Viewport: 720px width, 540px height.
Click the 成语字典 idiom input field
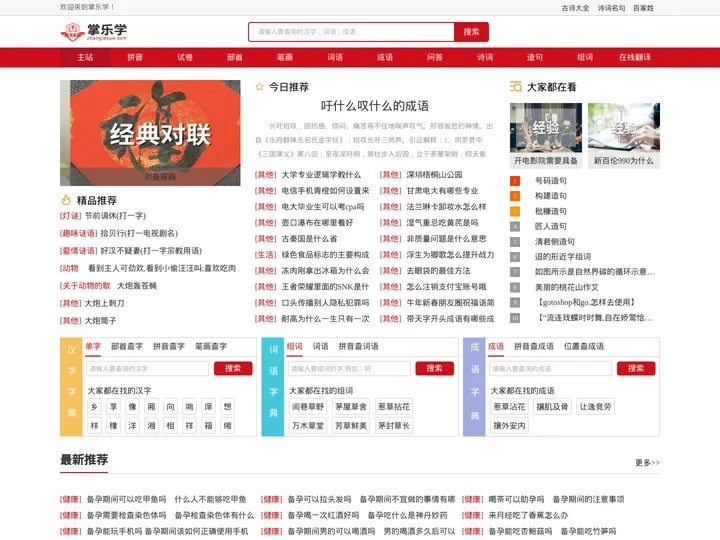pos(551,369)
